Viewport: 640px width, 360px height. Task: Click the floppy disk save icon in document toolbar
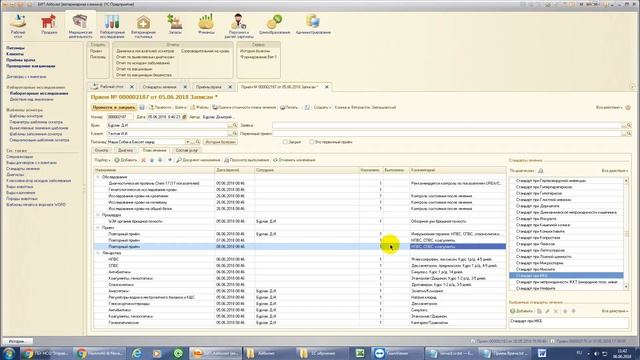point(142,107)
